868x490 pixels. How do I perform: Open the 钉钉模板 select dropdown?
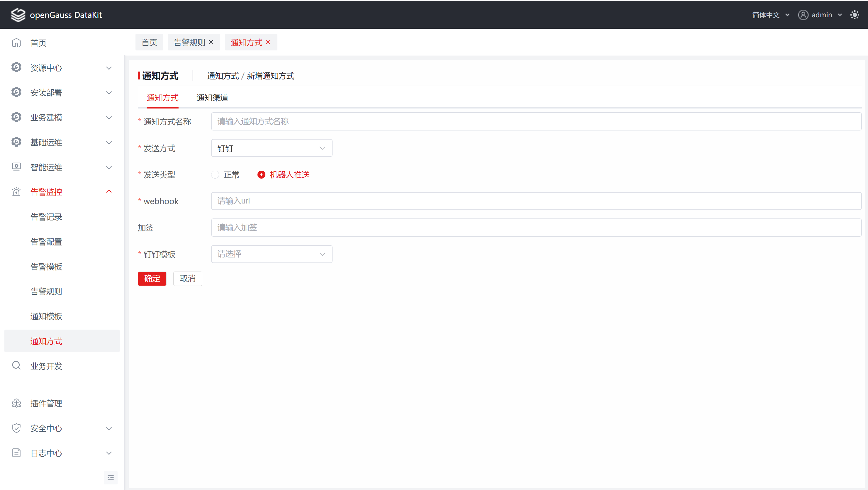point(271,254)
